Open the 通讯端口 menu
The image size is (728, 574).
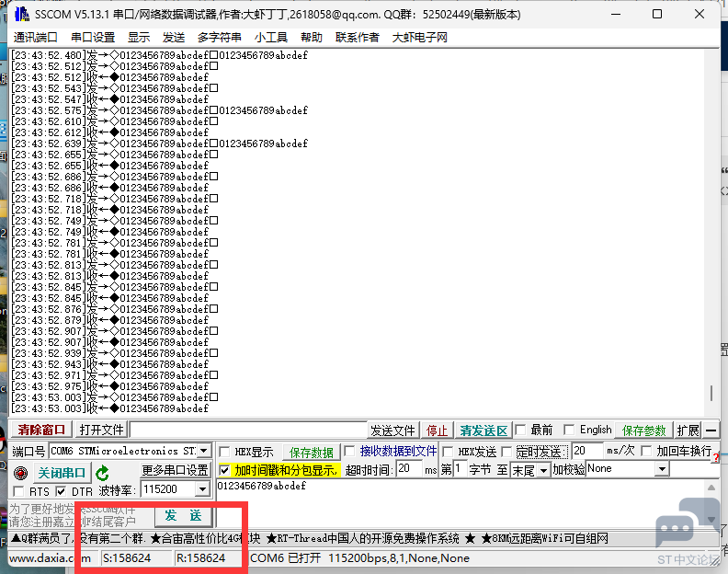coord(35,37)
